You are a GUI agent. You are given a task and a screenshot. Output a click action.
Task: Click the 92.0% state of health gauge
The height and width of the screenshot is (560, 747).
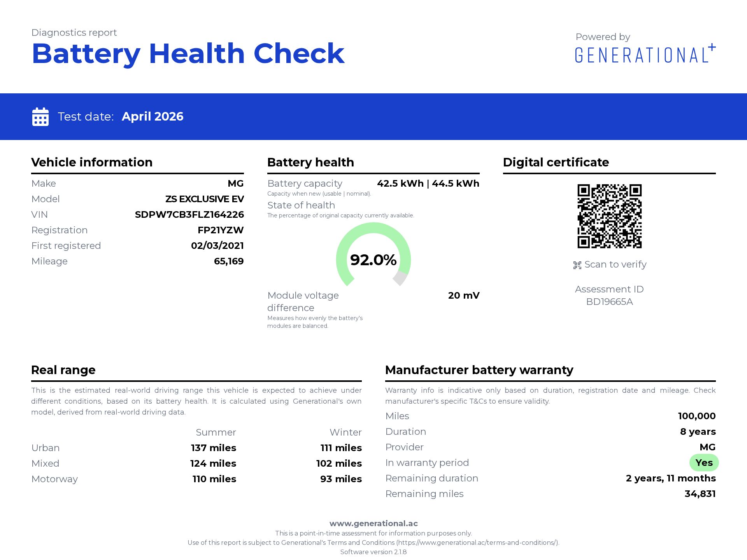[373, 260]
